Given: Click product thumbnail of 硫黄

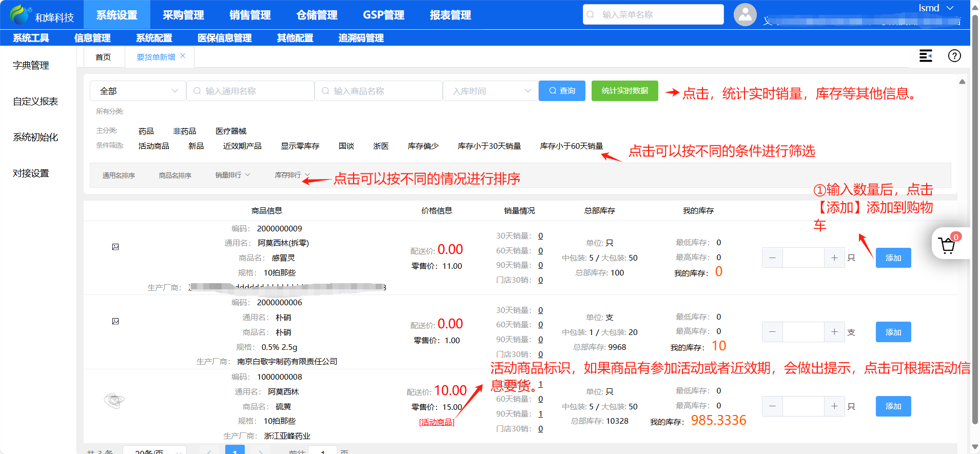Looking at the screenshot, I should point(114,400).
